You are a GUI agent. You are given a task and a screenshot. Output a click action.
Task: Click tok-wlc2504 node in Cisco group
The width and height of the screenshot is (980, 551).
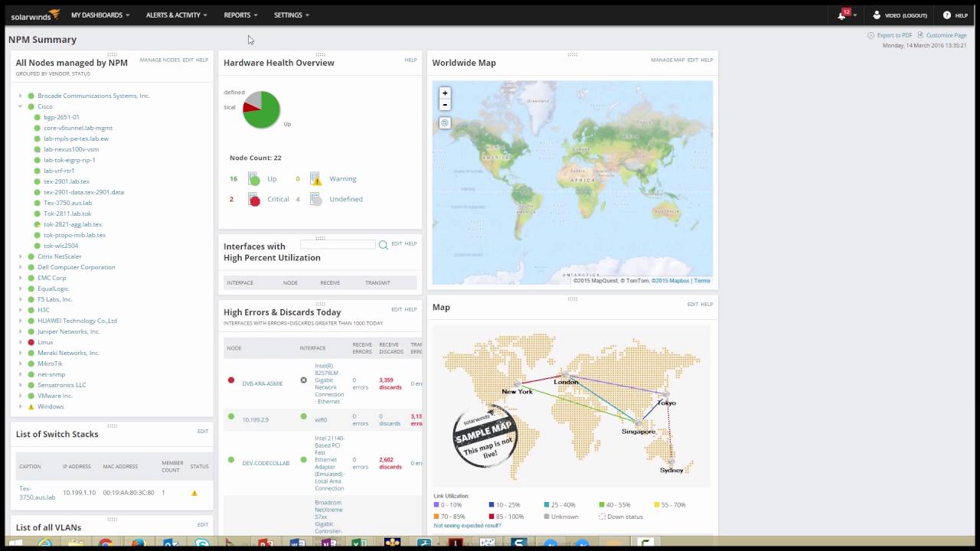[61, 246]
